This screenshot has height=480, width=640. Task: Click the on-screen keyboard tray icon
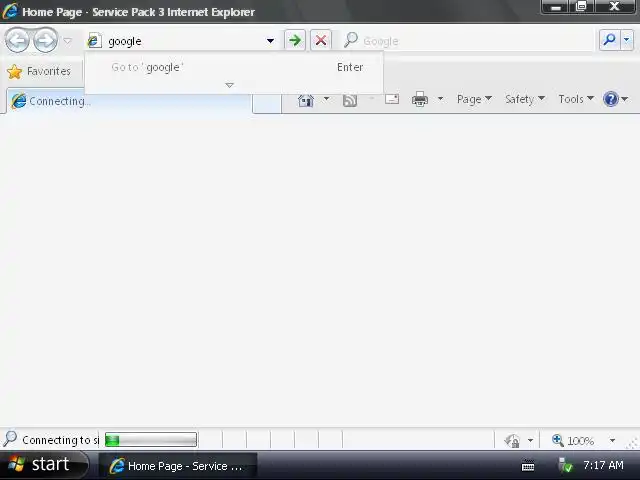[528, 465]
